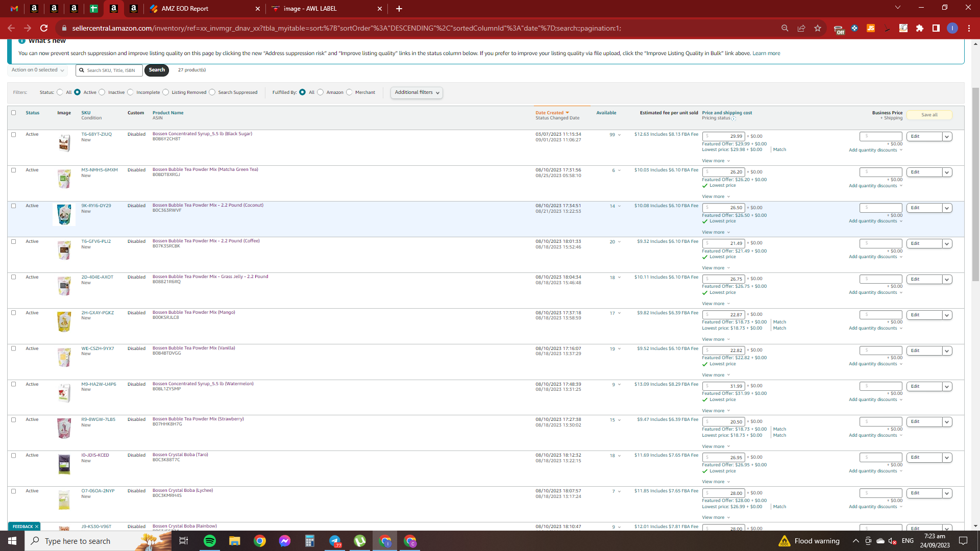Click the price field for Grass Jelly mix
Image resolution: width=980 pixels, height=551 pixels.
[724, 279]
